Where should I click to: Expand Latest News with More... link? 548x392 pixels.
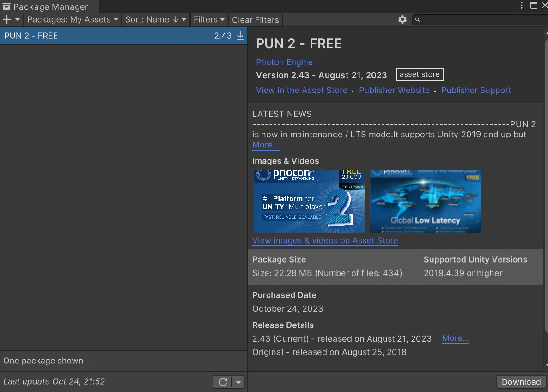point(266,145)
